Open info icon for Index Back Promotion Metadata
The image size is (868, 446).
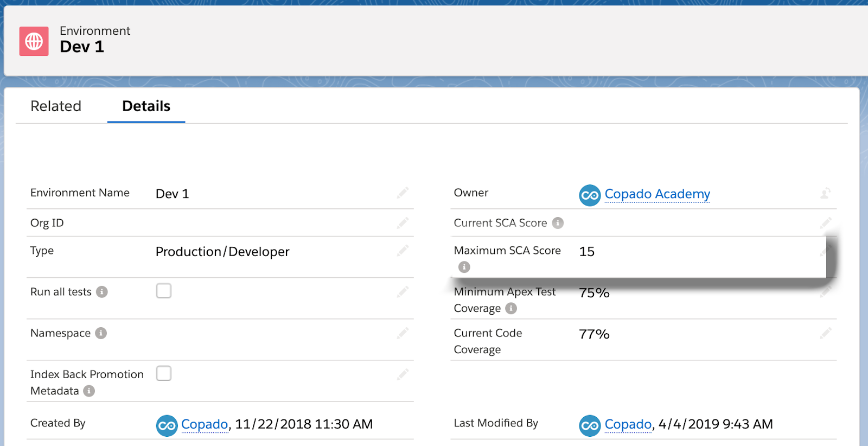pyautogui.click(x=89, y=391)
